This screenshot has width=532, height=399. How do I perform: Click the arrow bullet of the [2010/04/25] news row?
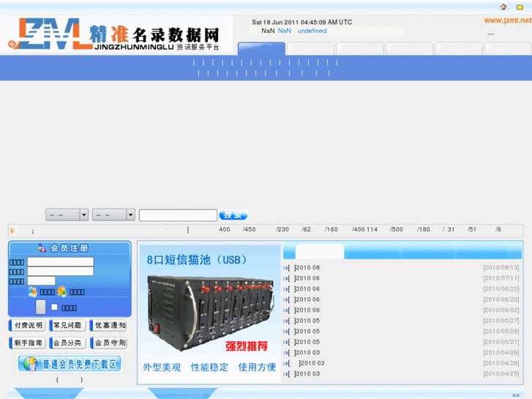pos(285,374)
